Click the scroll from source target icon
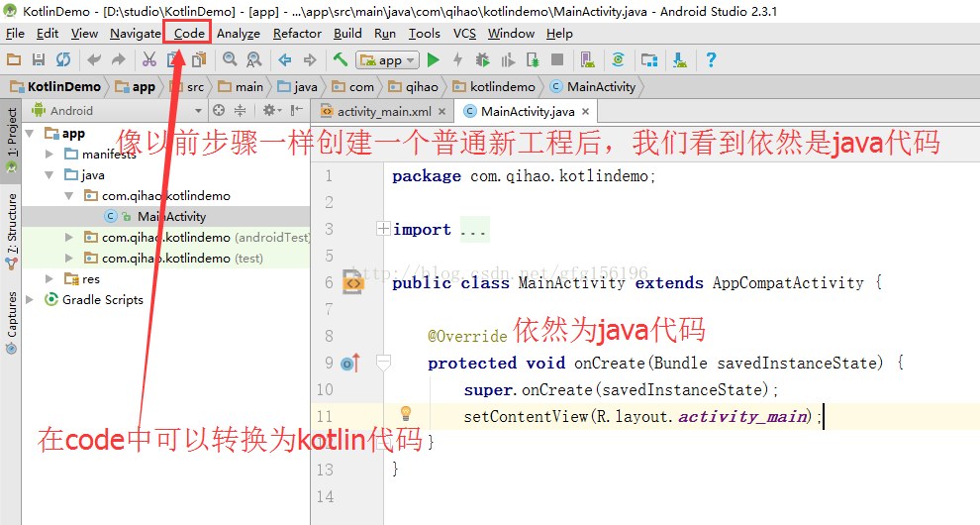The height and width of the screenshot is (525, 980). (x=219, y=110)
